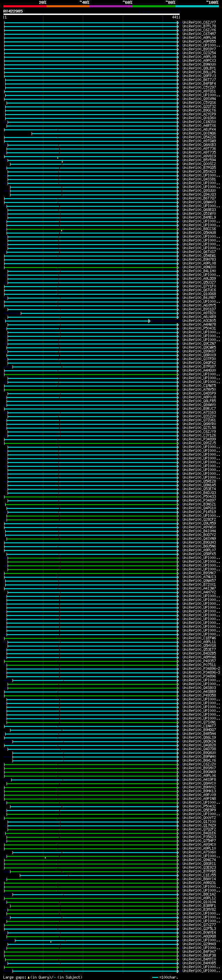Select the UniRef100_C1N3S0 label
Screen dimensions: 222x980
199,122
